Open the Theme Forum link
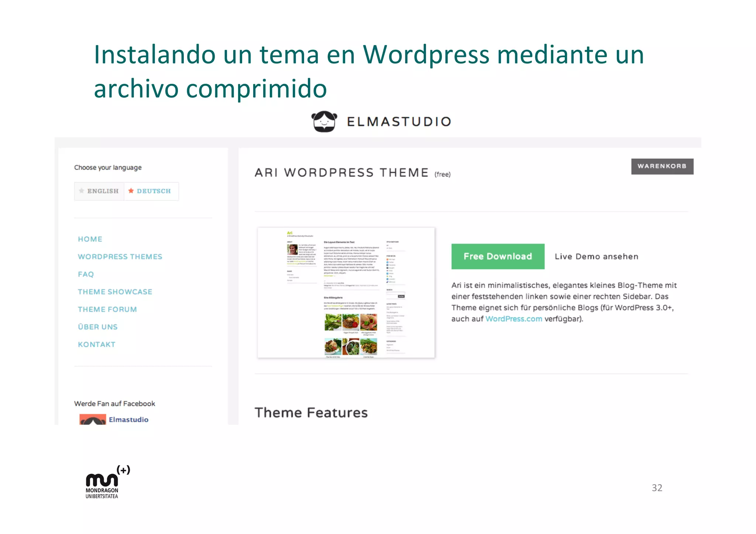Screen dimensions: 756x534 click(107, 309)
